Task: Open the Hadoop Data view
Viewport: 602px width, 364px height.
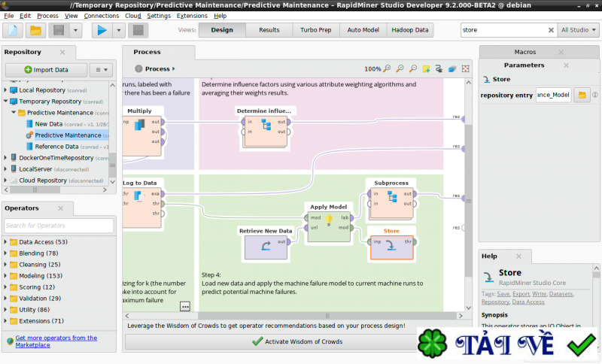Action: pos(409,30)
